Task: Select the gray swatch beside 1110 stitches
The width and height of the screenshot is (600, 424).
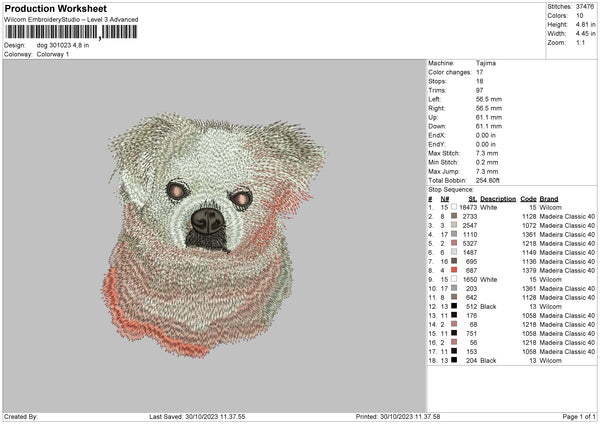Action: click(454, 234)
